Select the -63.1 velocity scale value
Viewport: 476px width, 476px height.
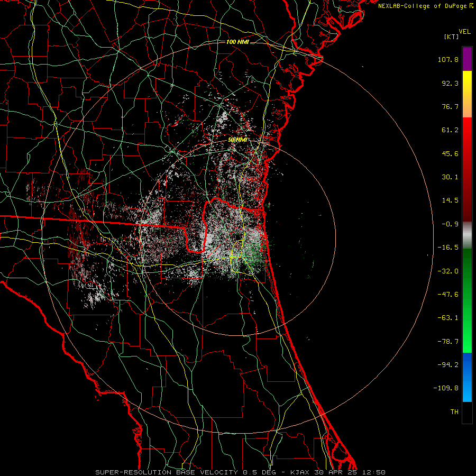point(448,318)
